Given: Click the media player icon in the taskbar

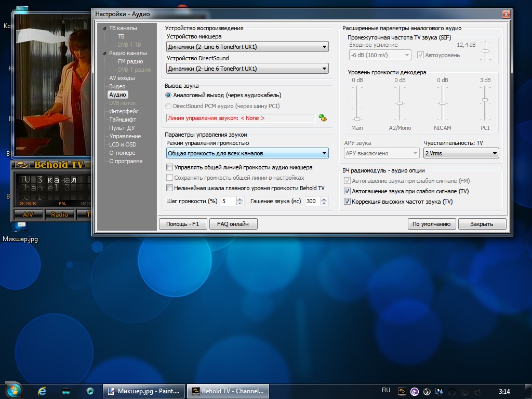Looking at the screenshot, I should [90, 391].
